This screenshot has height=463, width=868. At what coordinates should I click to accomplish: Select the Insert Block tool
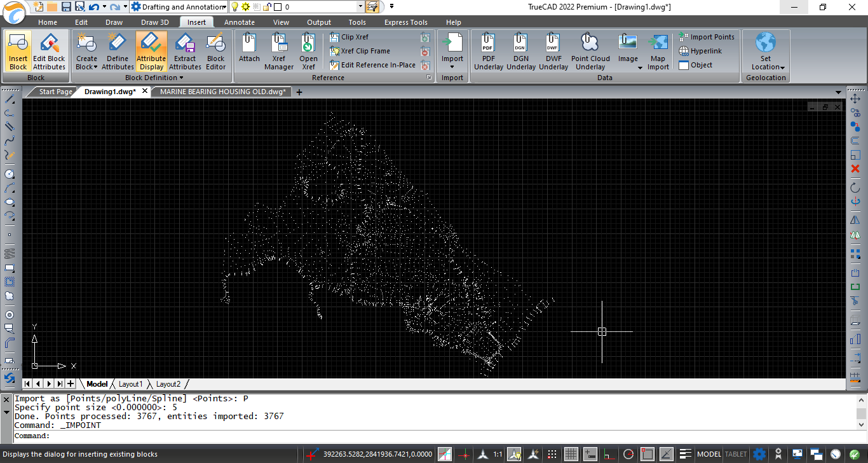17,52
